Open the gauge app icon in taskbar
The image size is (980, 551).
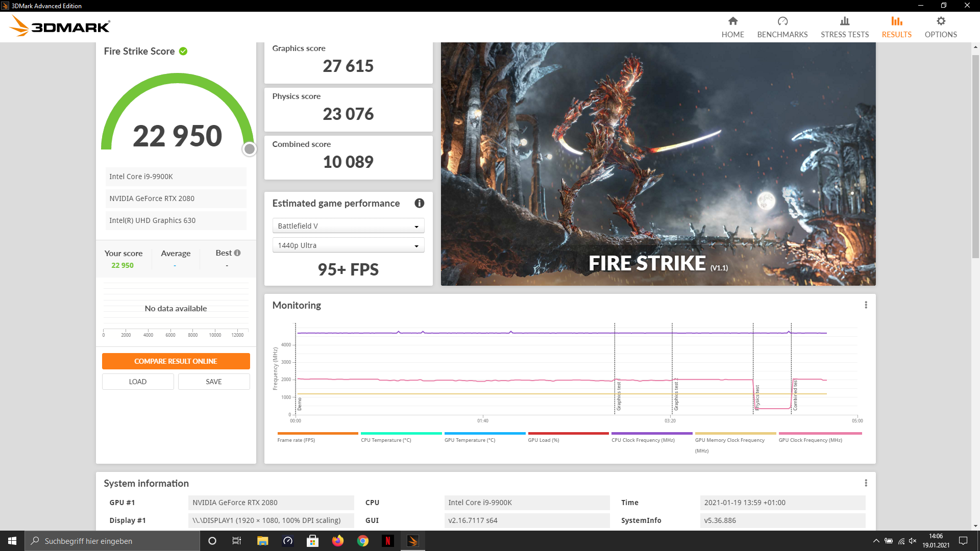[x=287, y=541]
